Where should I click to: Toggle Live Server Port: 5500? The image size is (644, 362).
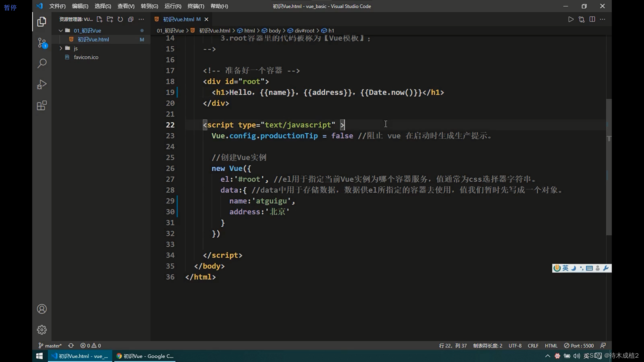pos(579,346)
